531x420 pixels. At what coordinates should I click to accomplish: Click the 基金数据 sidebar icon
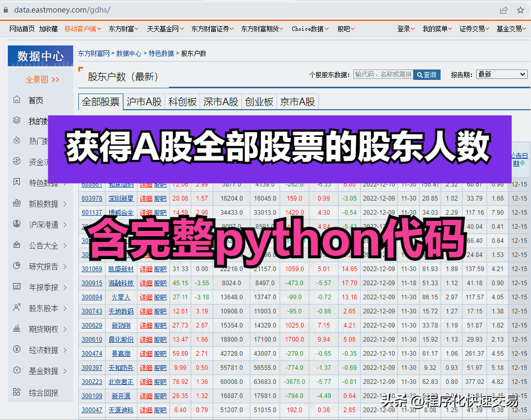click(x=17, y=370)
